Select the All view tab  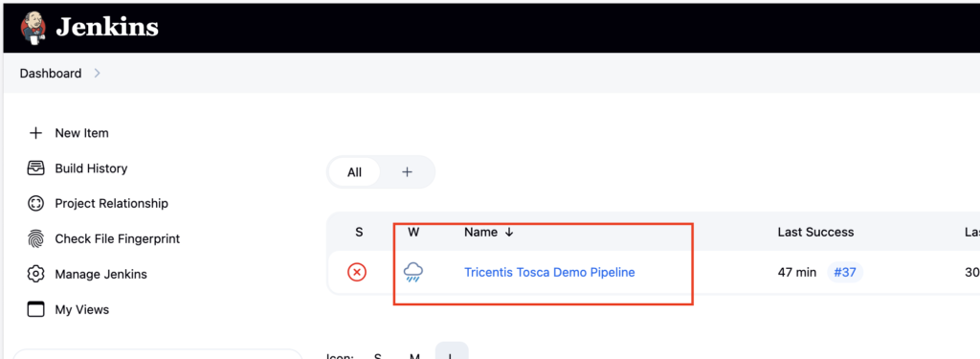(x=354, y=172)
